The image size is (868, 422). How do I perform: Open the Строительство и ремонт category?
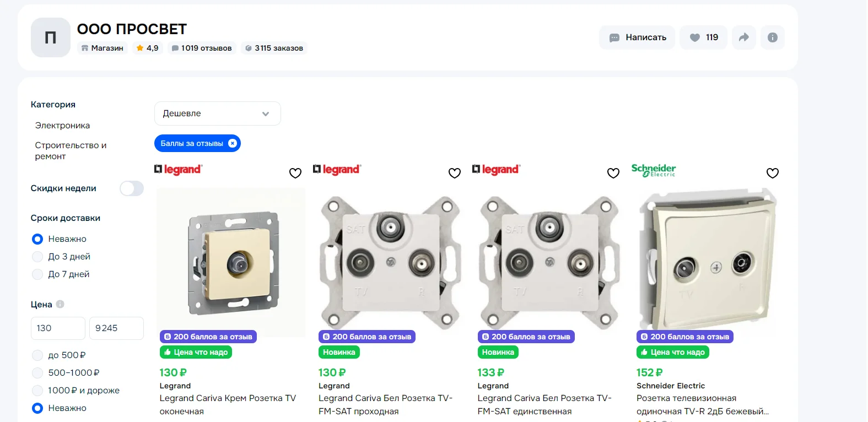[71, 151]
